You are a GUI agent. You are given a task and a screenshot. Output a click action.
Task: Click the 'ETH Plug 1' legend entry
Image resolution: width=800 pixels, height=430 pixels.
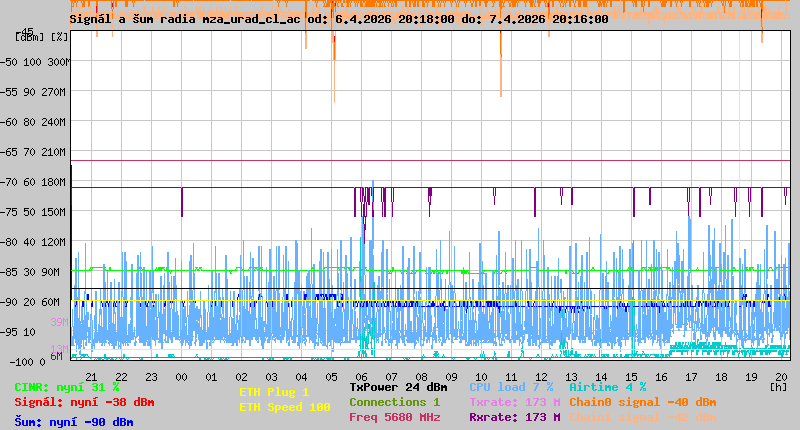click(x=274, y=392)
